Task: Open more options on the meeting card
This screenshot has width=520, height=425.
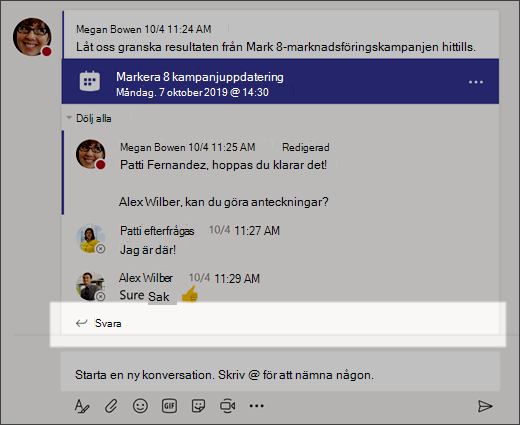Action: (476, 82)
